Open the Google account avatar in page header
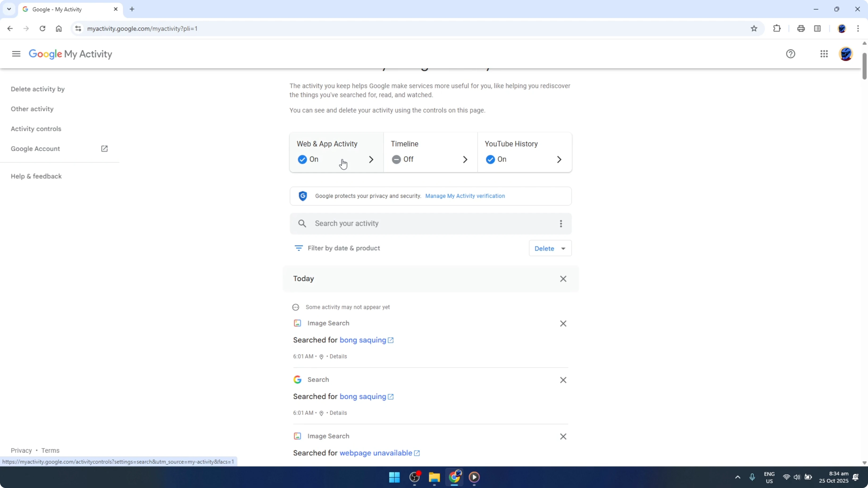The height and width of the screenshot is (488, 868). pyautogui.click(x=846, y=54)
